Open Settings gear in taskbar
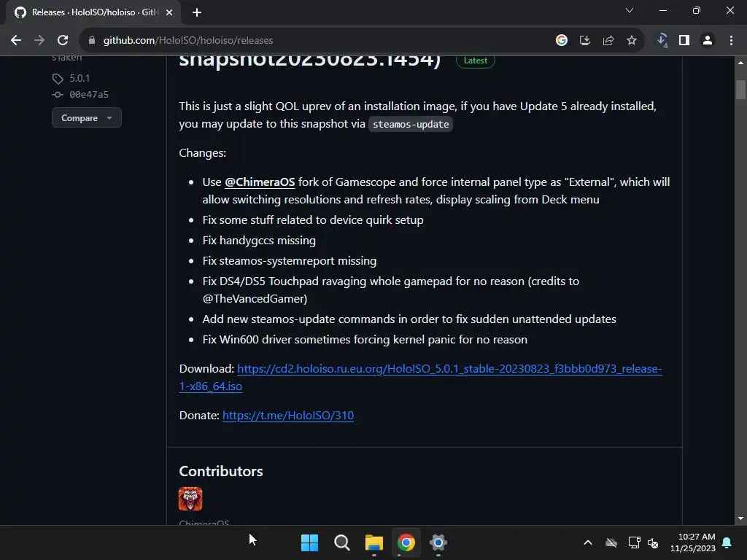Viewport: 747px width, 560px height. point(438,542)
